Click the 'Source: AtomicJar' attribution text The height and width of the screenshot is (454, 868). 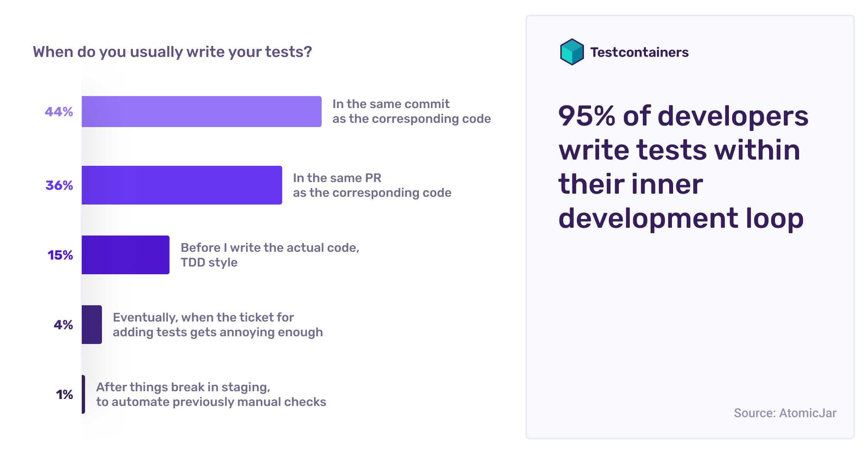coord(785,413)
